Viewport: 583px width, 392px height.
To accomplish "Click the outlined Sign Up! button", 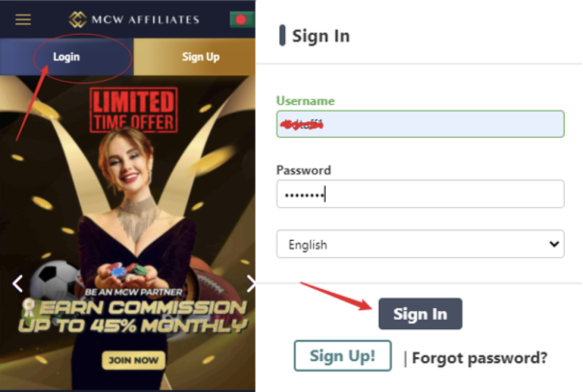I will (x=343, y=356).
